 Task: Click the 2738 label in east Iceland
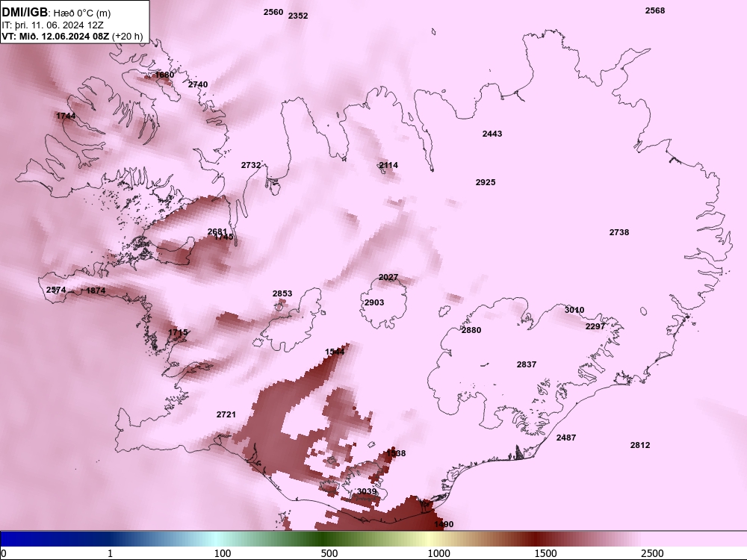(x=619, y=232)
